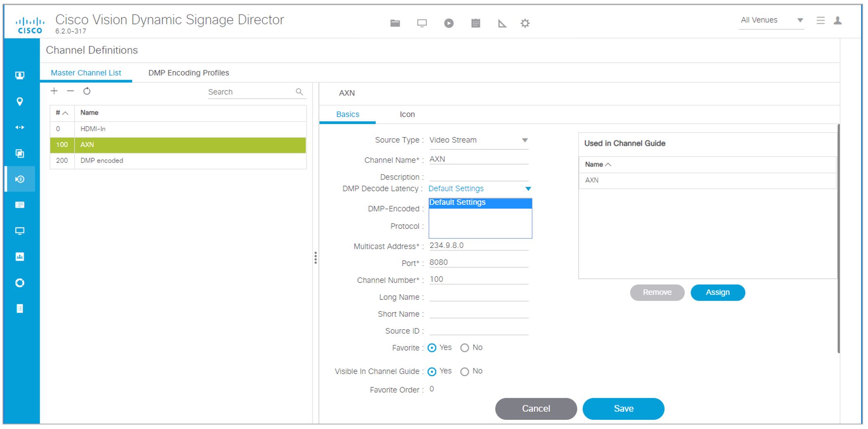Screen dimensions: 868x429
Task: Click the Port field showing 8080
Action: pos(479,262)
